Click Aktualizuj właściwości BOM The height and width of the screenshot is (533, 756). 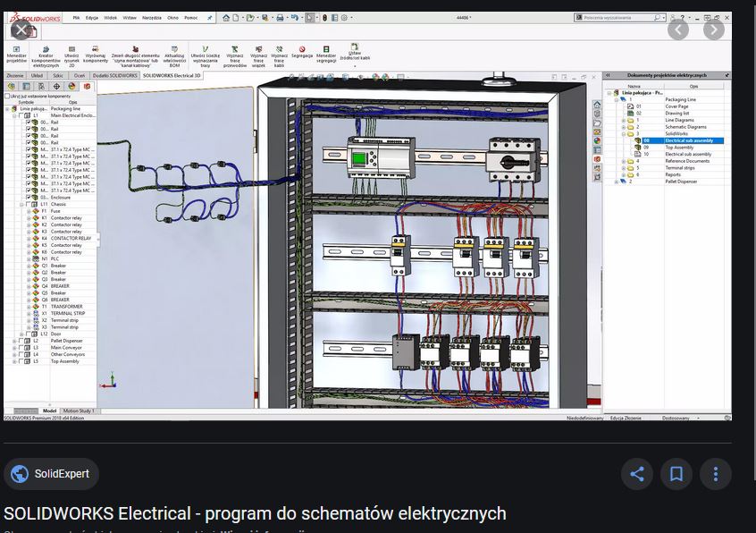(174, 56)
